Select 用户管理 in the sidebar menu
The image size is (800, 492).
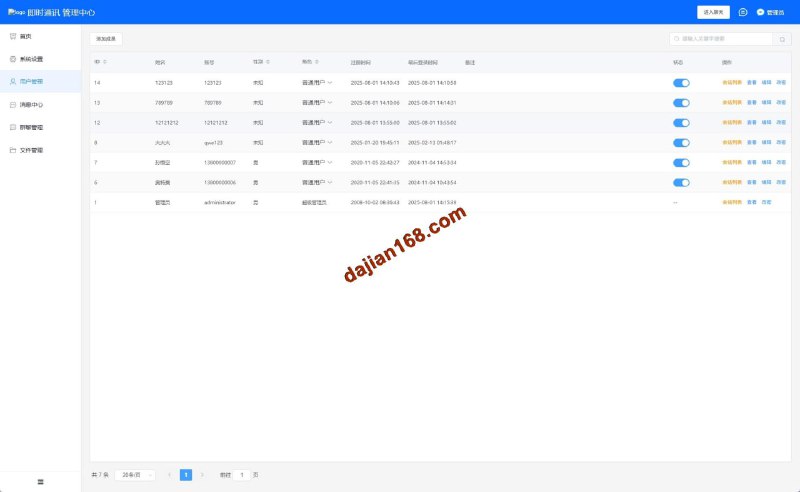click(31, 81)
